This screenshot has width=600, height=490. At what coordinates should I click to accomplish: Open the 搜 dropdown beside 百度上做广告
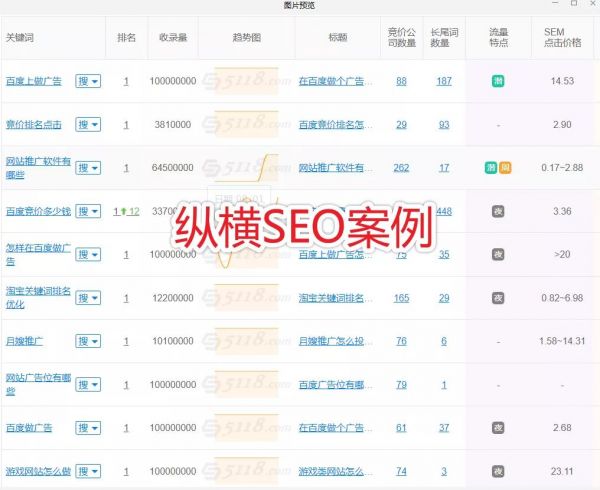89,81
